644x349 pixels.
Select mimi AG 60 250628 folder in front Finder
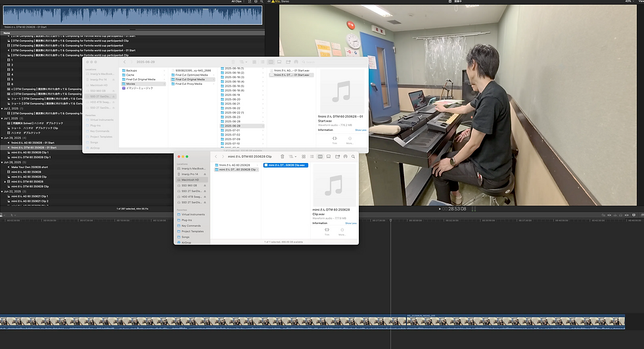tap(237, 165)
